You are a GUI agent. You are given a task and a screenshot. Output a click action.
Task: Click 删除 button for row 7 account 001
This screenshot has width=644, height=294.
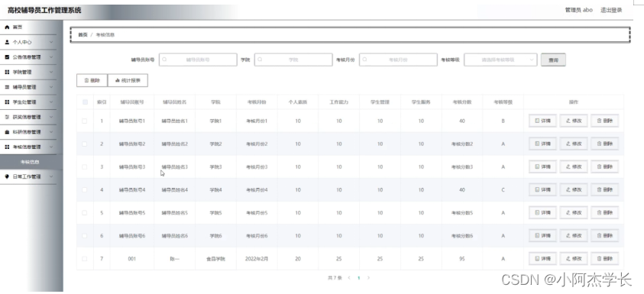tap(604, 259)
